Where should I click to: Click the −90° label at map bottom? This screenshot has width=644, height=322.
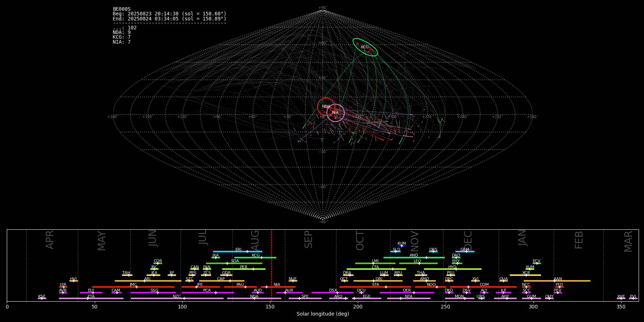[x=323, y=222]
